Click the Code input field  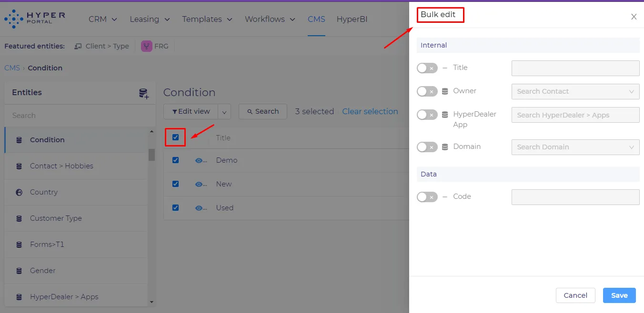pos(575,197)
